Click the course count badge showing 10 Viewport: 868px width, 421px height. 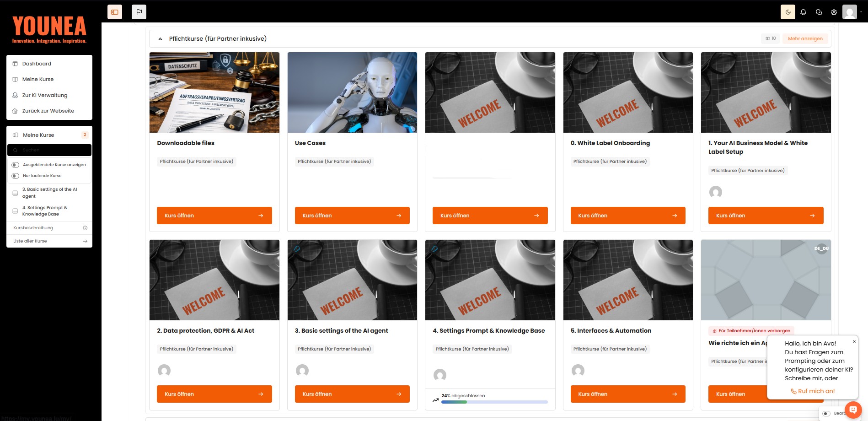[x=771, y=38]
